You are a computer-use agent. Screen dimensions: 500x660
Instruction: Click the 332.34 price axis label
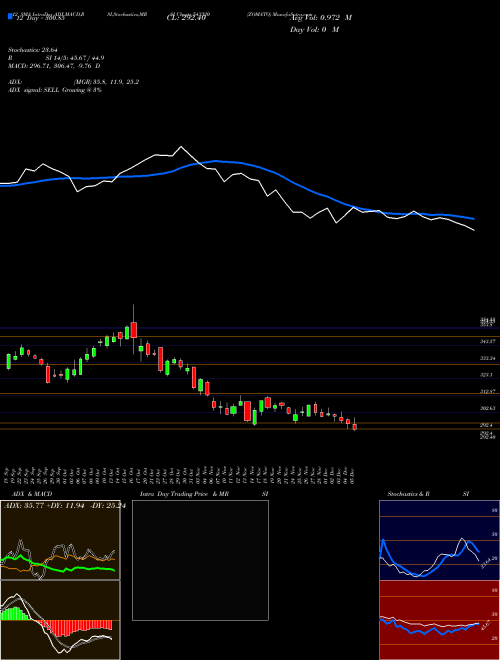pos(487,358)
